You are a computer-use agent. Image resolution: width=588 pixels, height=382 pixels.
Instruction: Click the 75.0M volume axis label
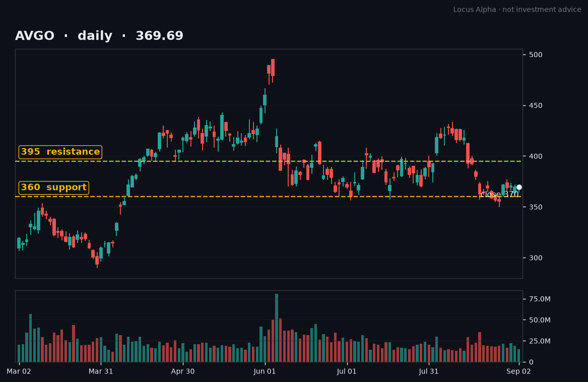click(x=540, y=299)
